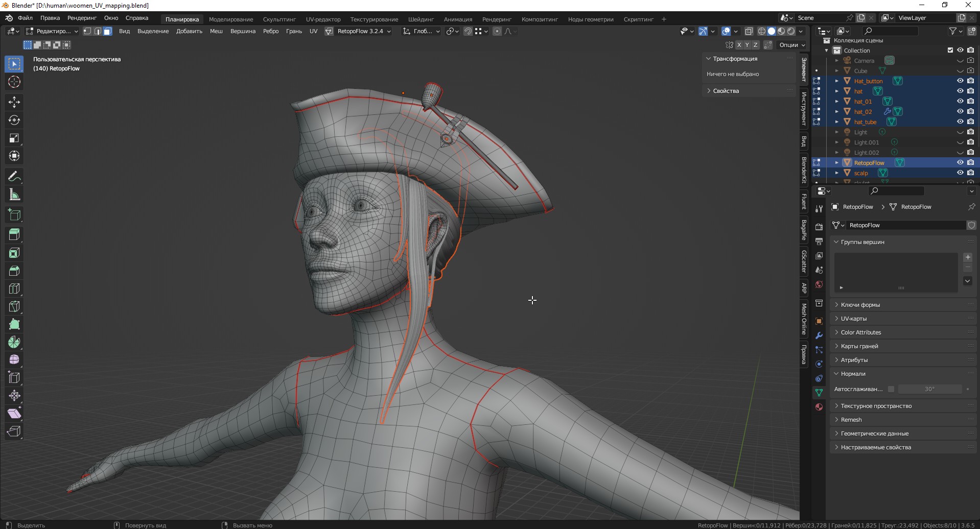
Task: Open the Рендеринг menu in the menu bar
Action: point(82,18)
